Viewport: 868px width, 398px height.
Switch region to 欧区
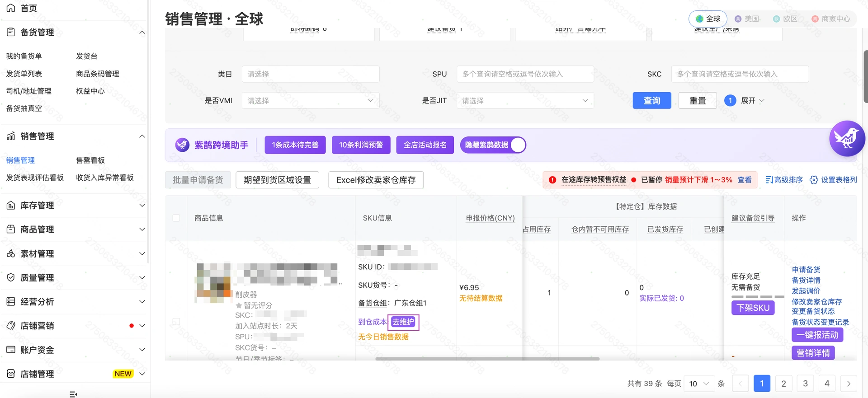point(785,19)
